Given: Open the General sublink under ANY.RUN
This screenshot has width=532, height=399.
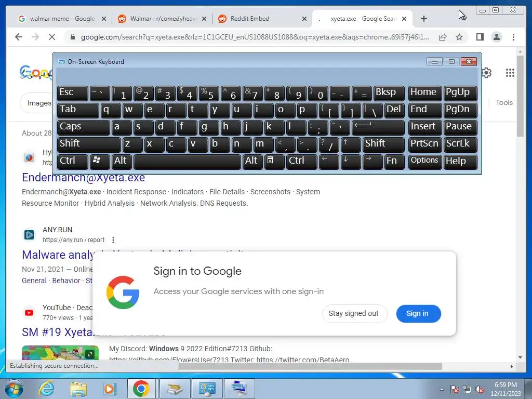Looking at the screenshot, I should click(34, 281).
